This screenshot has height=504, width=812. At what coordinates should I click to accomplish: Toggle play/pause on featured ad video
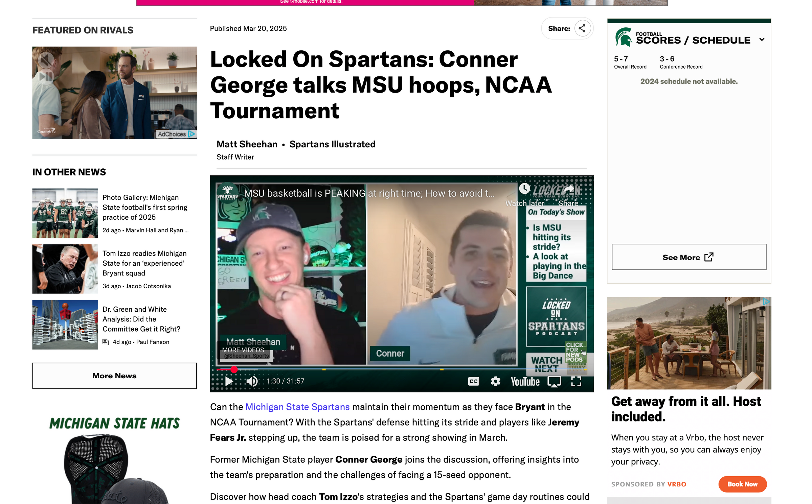coord(45,77)
